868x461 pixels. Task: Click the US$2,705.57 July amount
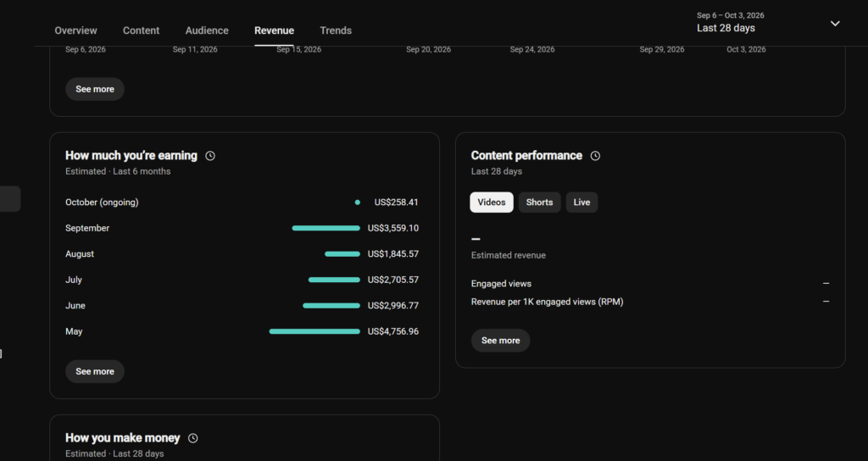(393, 280)
